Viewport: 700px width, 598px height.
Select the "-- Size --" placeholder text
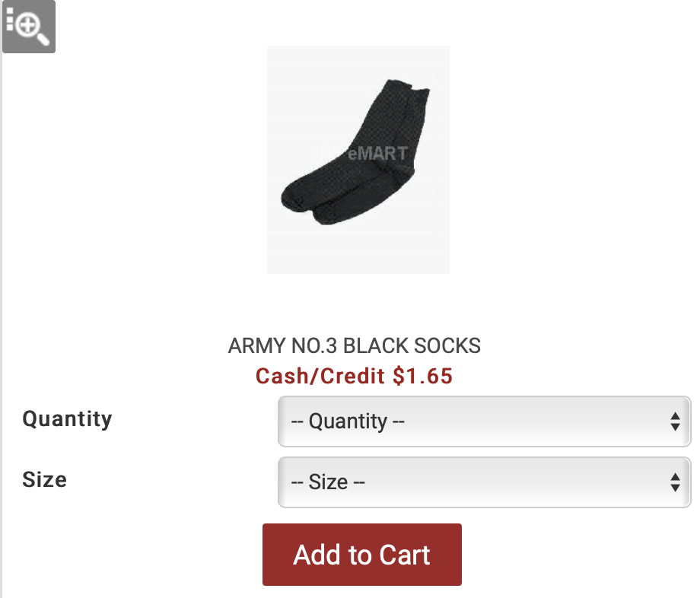328,482
